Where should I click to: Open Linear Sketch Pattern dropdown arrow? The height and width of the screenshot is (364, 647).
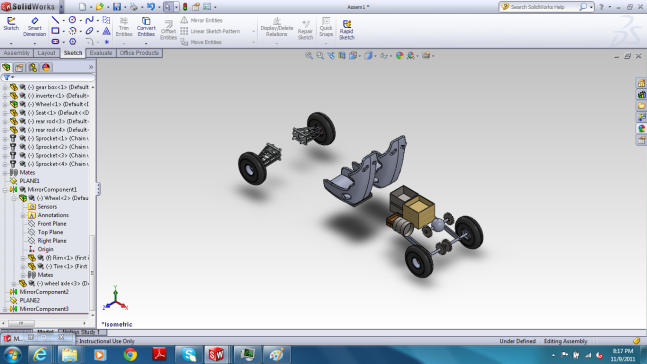[x=253, y=31]
